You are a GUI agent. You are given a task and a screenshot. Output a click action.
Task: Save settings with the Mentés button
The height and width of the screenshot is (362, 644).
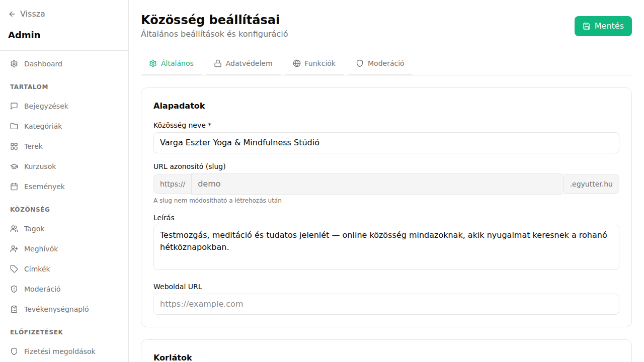click(x=603, y=26)
